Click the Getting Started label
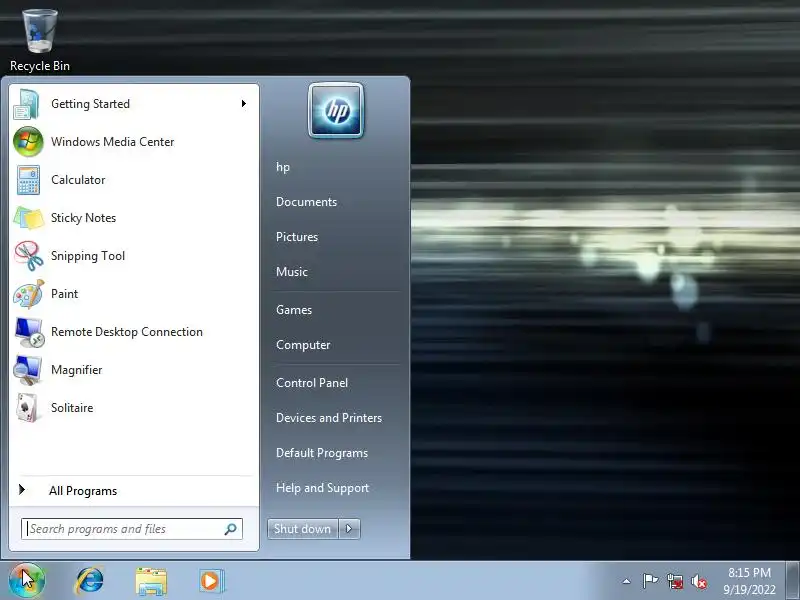 (x=90, y=104)
